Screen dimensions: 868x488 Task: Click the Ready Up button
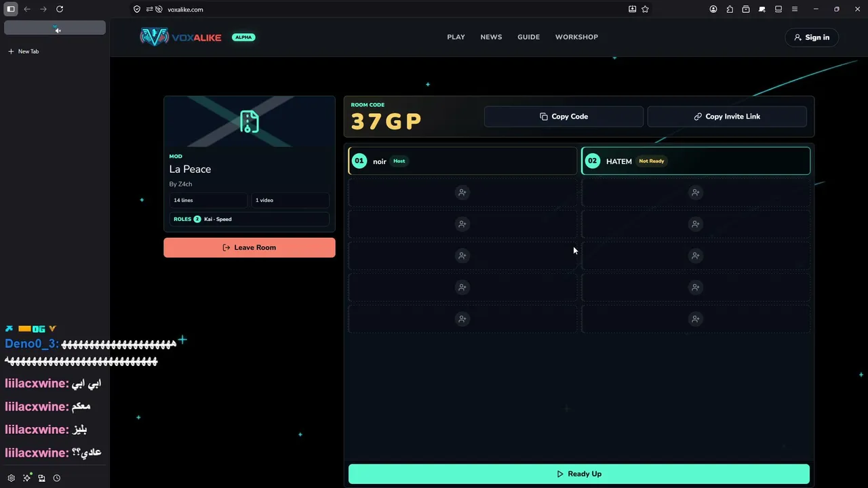point(579,474)
